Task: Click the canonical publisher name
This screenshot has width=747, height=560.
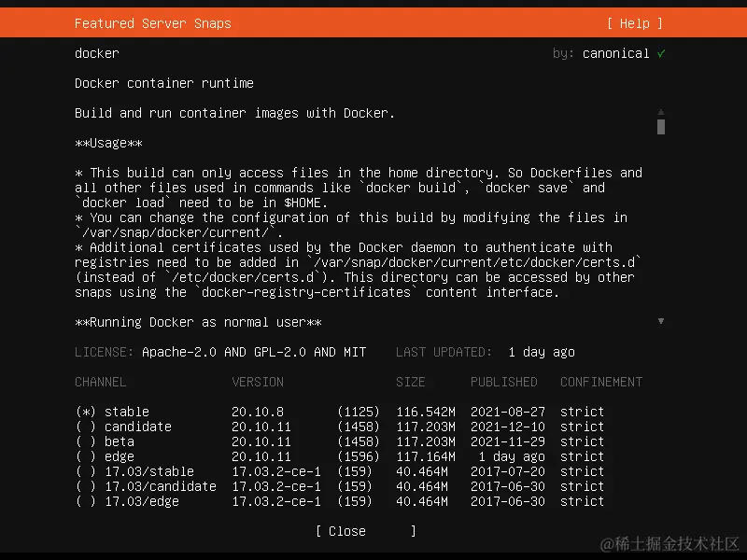Action: pyautogui.click(x=615, y=53)
